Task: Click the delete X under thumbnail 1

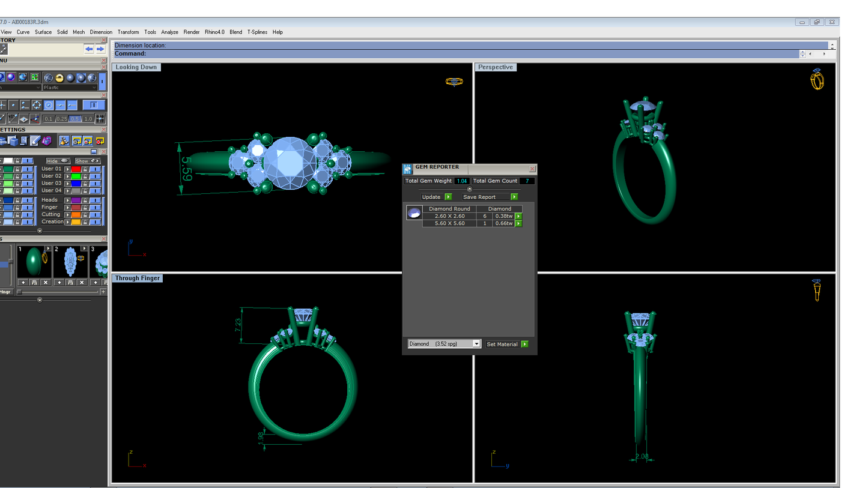Action: coord(46,282)
